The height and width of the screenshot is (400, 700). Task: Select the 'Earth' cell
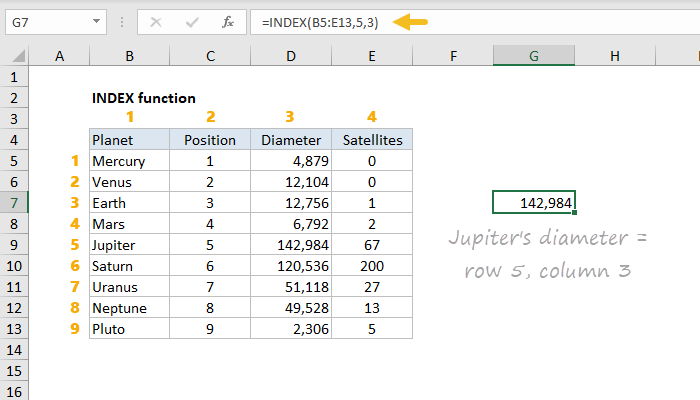click(x=129, y=203)
